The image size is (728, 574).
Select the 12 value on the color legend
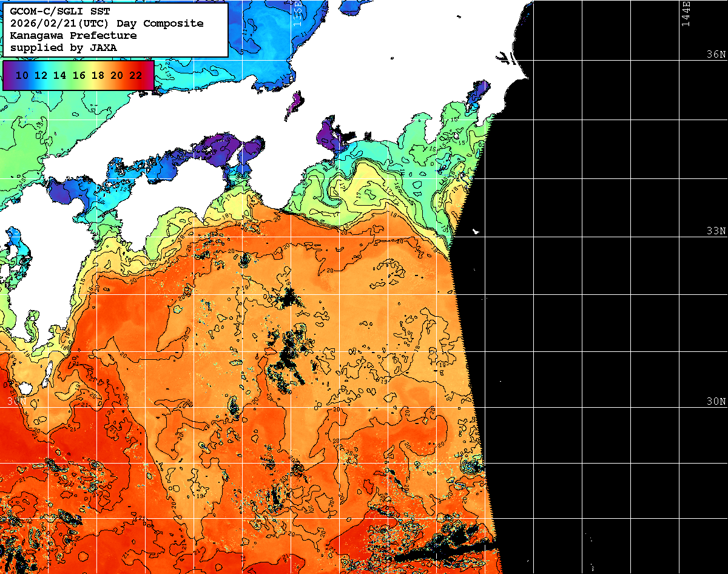click(41, 75)
